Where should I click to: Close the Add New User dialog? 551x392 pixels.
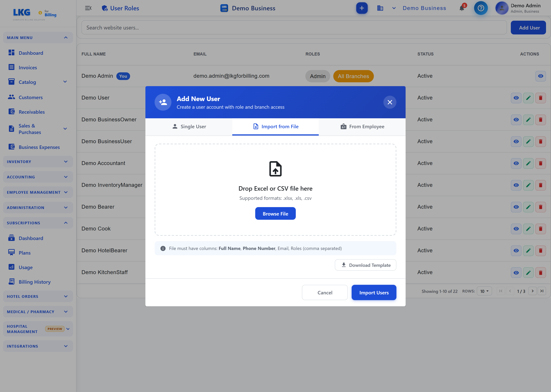pyautogui.click(x=390, y=102)
